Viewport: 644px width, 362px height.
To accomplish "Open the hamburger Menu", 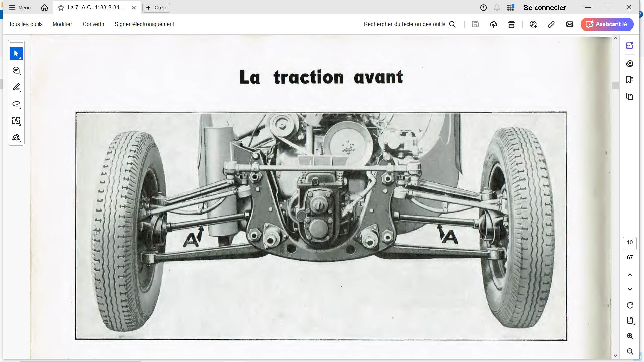I will (20, 8).
